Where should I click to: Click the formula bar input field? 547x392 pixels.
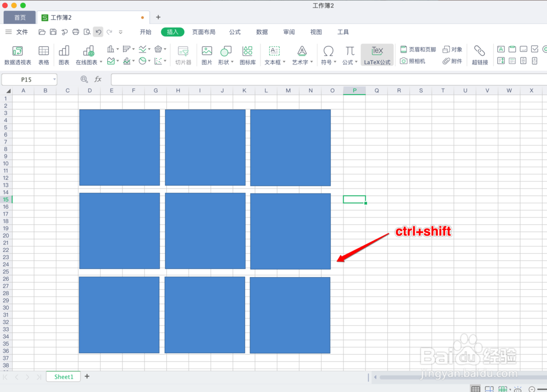[329, 79]
